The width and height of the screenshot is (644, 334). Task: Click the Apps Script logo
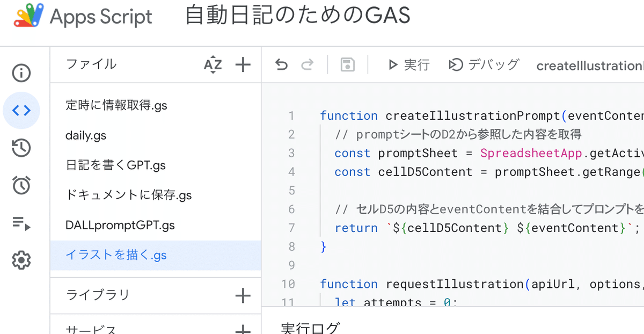[84, 16]
